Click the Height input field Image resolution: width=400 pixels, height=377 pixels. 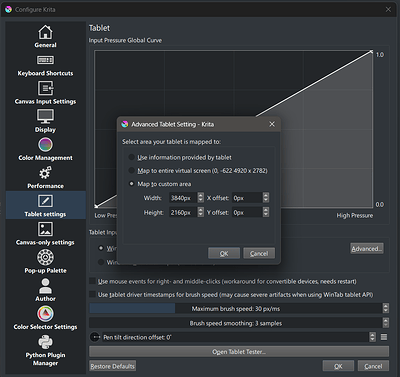point(183,212)
